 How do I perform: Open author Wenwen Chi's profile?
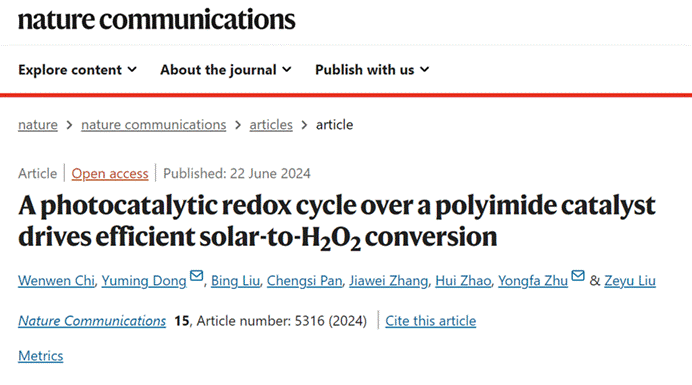(56, 281)
